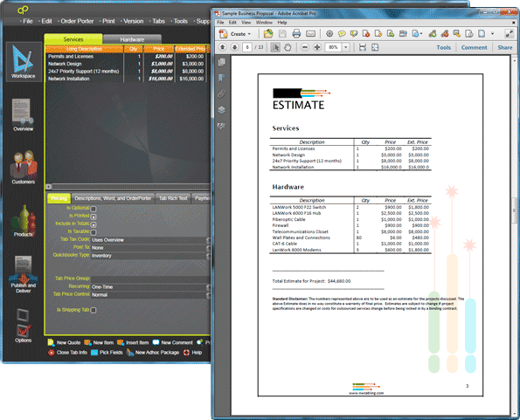Screen dimensions: 520x420
Task: Toggle the Is Shipping Tab checkbox
Action: 94,310
